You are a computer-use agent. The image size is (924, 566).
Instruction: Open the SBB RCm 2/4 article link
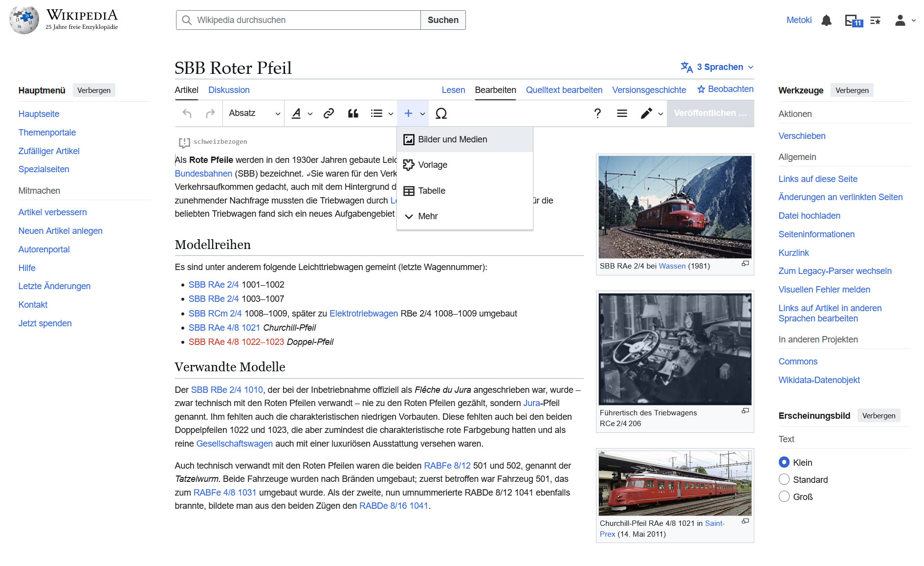coord(215,314)
